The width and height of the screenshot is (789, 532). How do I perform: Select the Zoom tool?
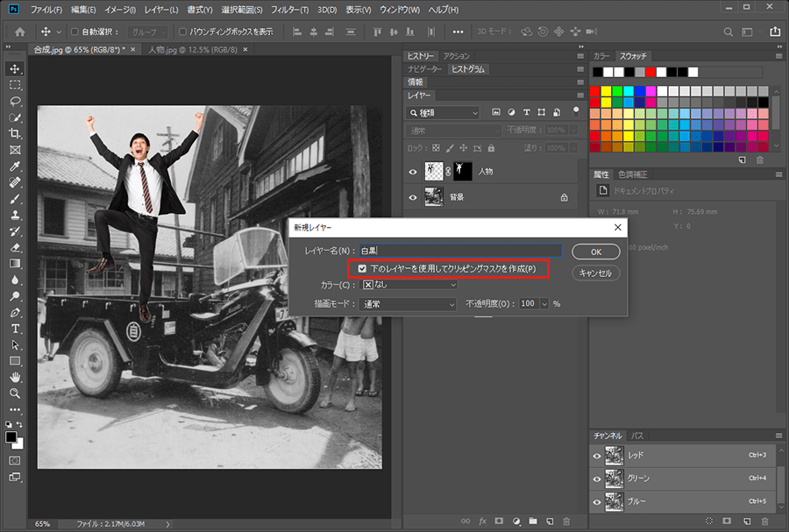tap(15, 393)
